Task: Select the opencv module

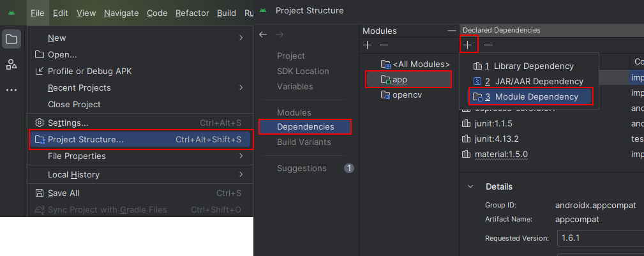Action: tap(407, 95)
